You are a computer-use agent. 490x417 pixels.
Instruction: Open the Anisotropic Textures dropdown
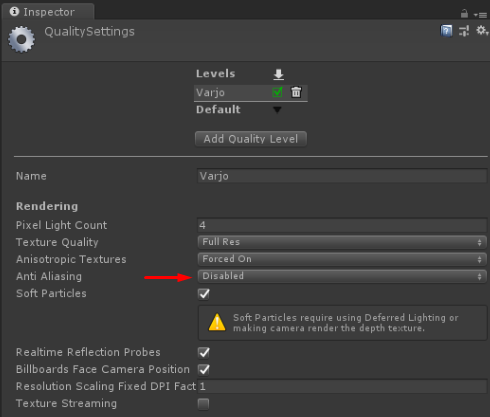tap(342, 259)
